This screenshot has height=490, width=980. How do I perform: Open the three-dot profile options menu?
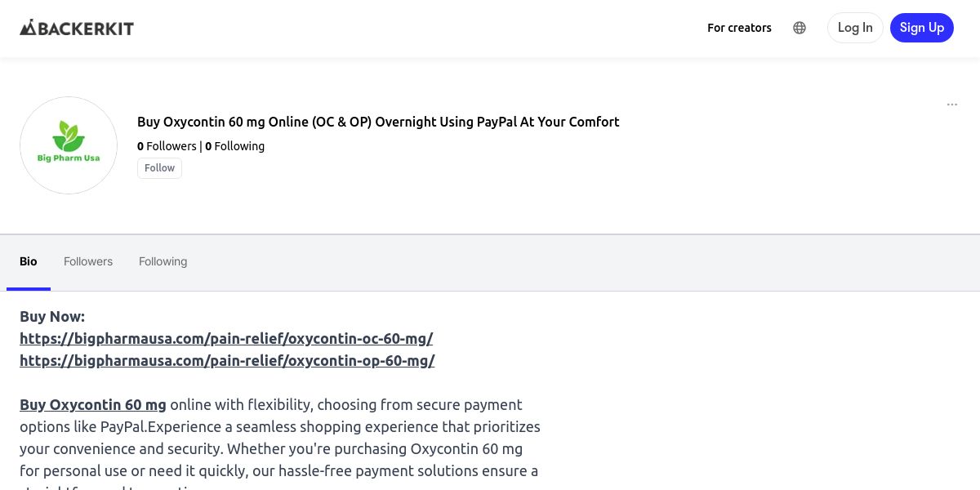tap(952, 105)
